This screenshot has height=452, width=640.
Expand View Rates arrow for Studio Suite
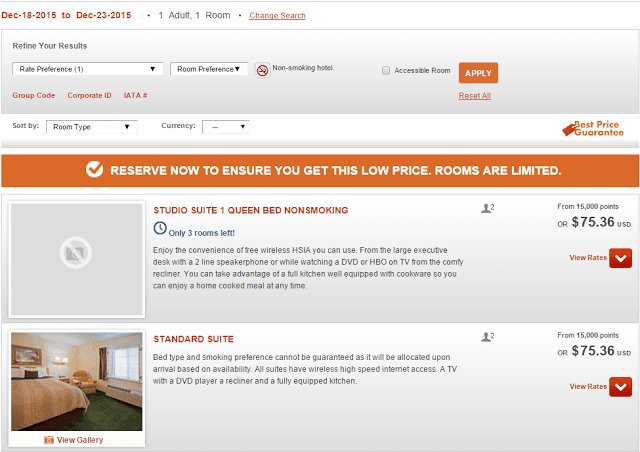620,258
